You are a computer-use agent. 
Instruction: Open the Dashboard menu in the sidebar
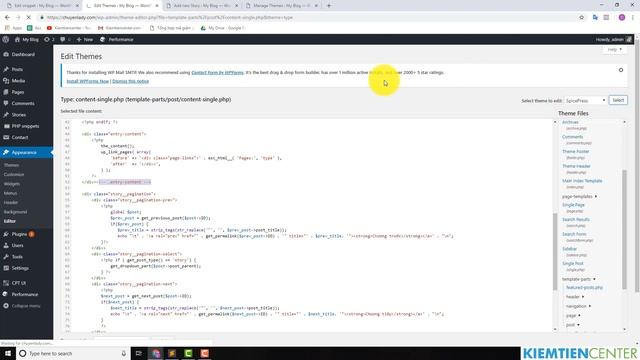23,54
